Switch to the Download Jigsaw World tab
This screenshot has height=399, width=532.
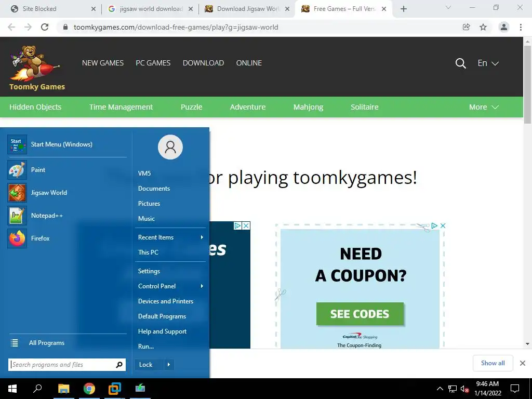click(x=248, y=9)
